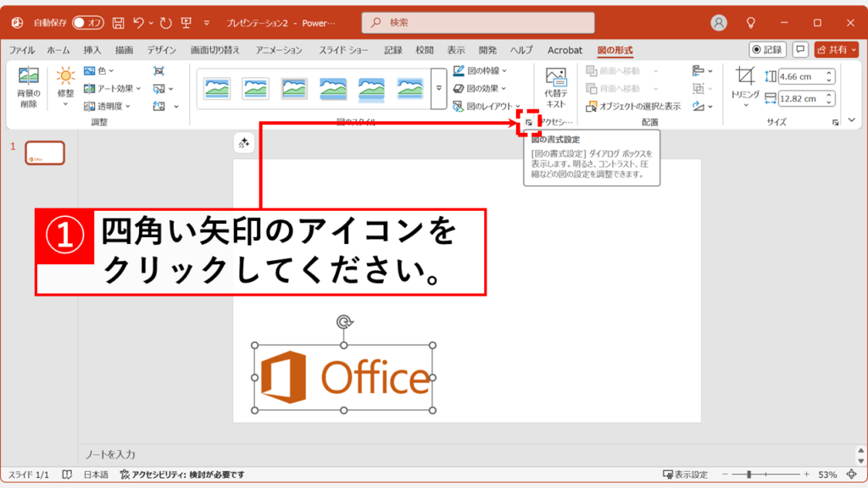Open Quick Access Toolbar customize arrow

tap(207, 23)
